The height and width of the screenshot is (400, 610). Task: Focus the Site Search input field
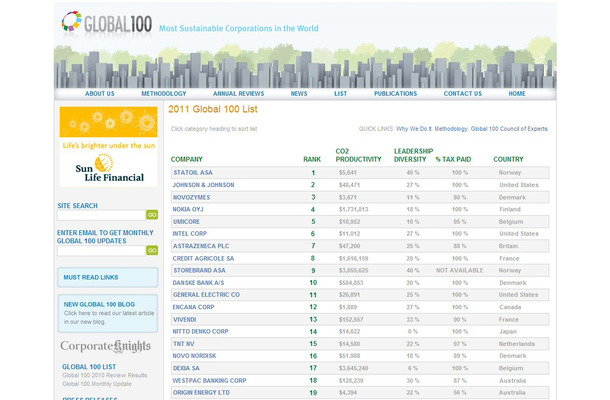(101, 215)
